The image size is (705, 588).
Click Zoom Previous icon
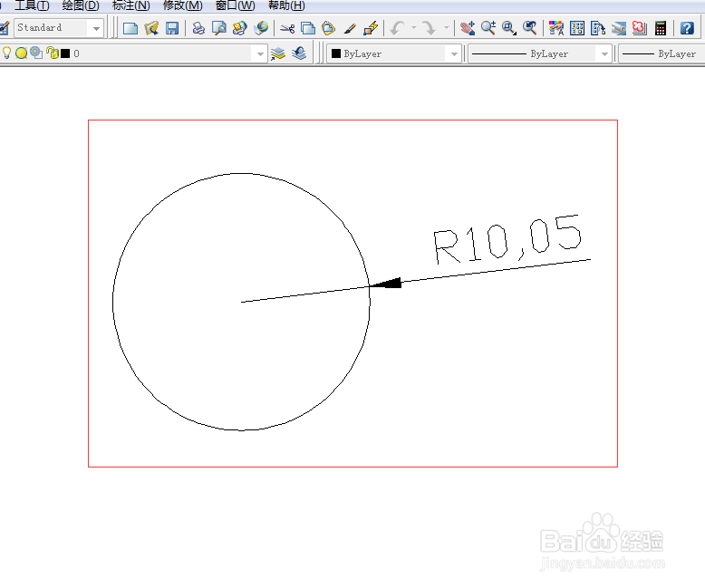tap(530, 28)
